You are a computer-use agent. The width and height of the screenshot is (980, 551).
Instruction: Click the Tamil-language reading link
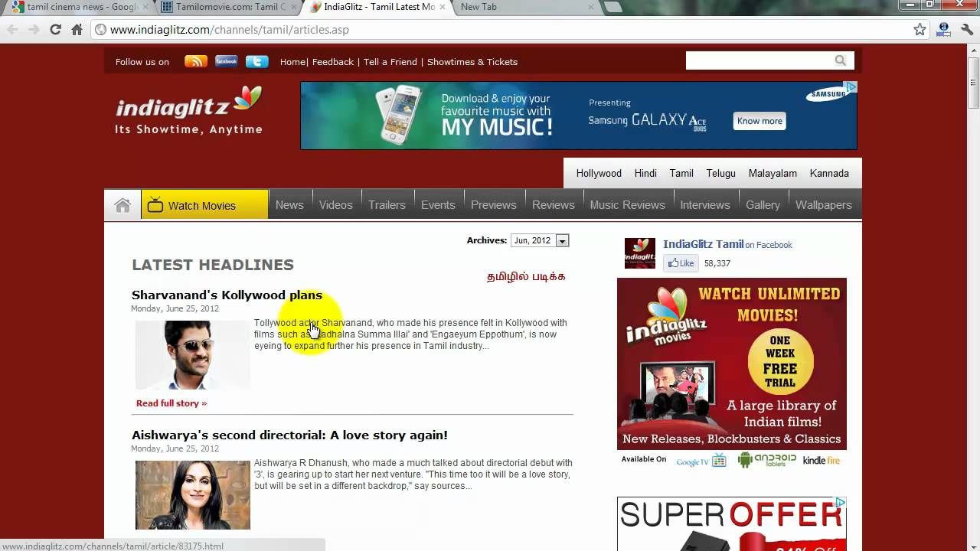point(526,276)
